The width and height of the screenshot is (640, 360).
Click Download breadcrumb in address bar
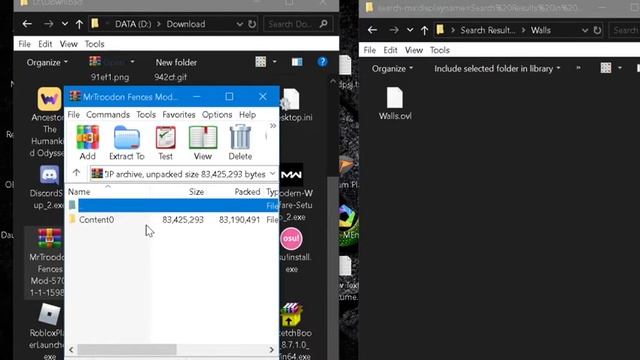(186, 24)
